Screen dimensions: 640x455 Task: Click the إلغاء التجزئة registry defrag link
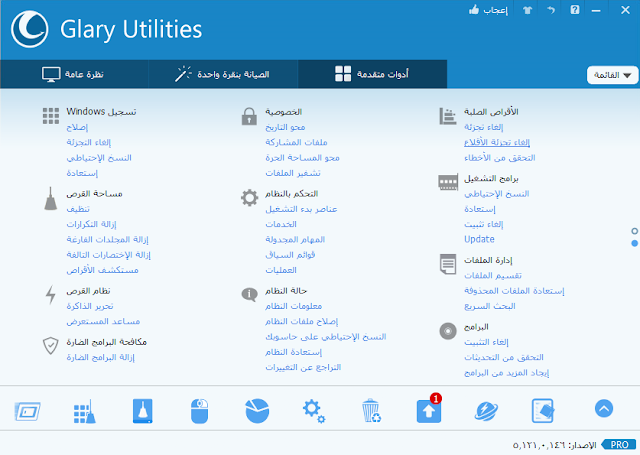click(89, 142)
